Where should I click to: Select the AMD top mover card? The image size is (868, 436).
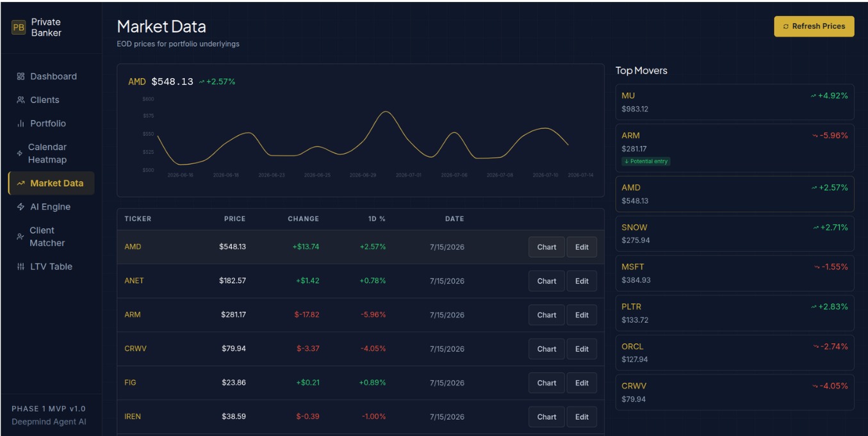pyautogui.click(x=735, y=194)
